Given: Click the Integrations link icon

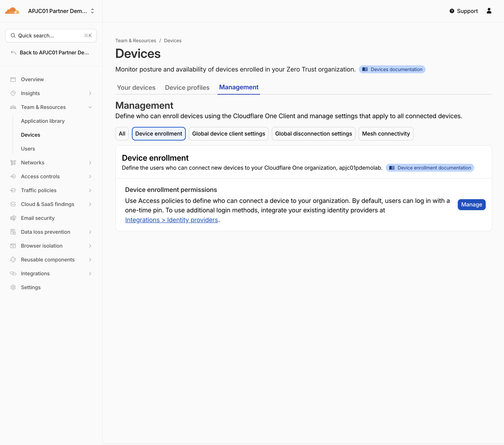Looking at the screenshot, I should 13,274.
